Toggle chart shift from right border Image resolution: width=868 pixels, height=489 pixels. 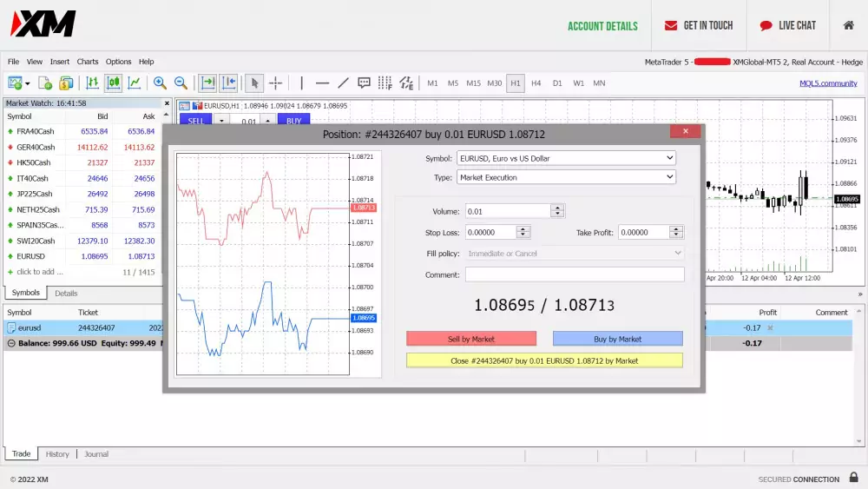point(229,83)
